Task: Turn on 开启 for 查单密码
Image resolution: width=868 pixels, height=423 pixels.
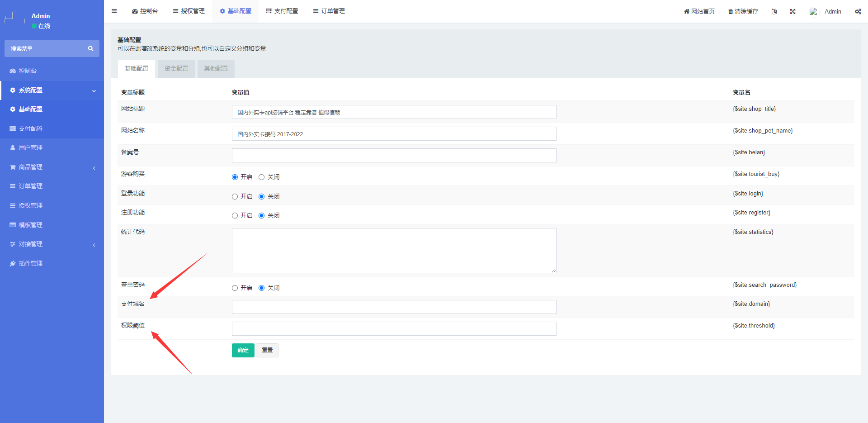Action: [x=235, y=288]
